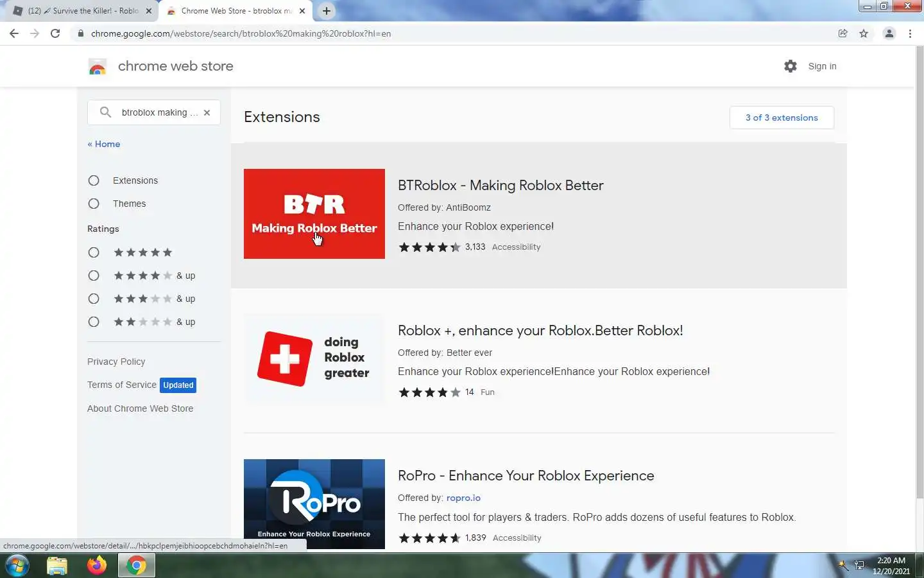Click the Extensions page heading
The image size is (924, 578).
click(x=282, y=117)
